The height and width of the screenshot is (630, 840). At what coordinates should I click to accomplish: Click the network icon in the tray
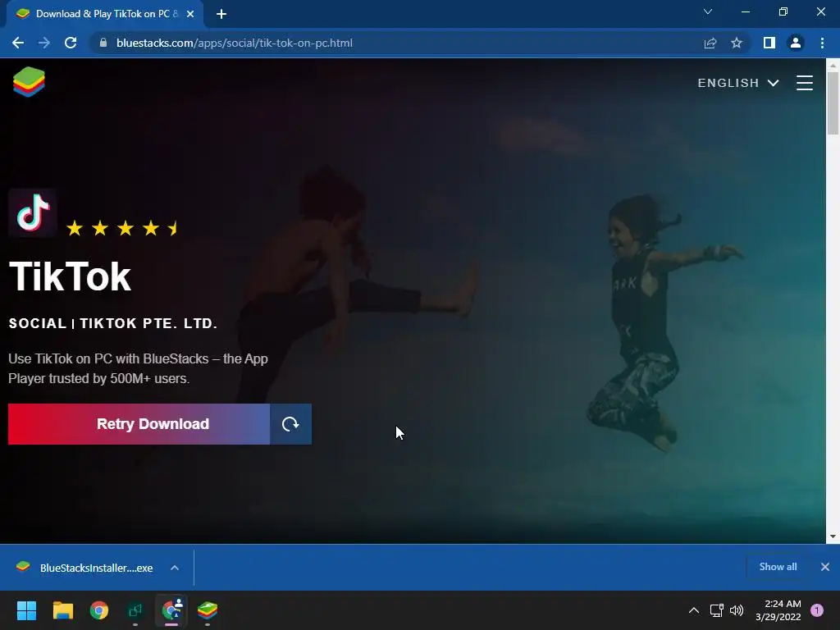[717, 610]
